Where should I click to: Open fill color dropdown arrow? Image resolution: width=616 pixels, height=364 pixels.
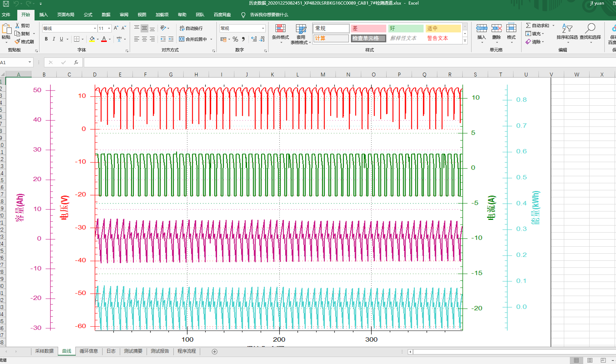[98, 39]
